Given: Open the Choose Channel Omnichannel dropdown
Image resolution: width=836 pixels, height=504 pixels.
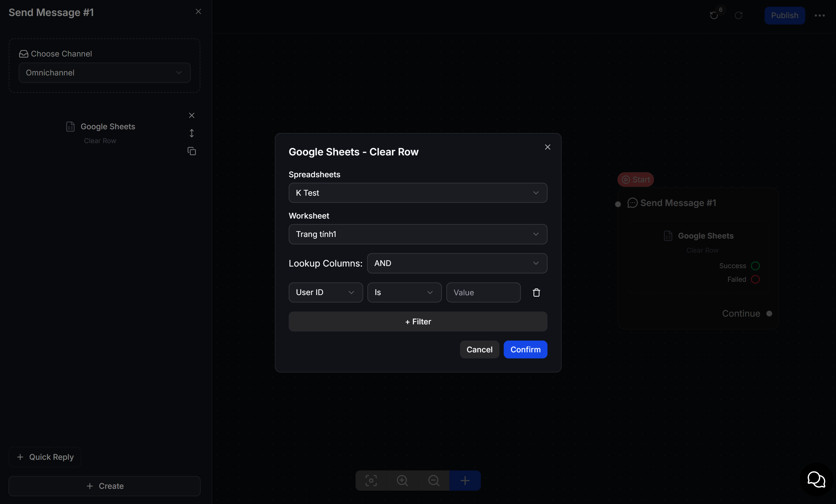Looking at the screenshot, I should [105, 73].
